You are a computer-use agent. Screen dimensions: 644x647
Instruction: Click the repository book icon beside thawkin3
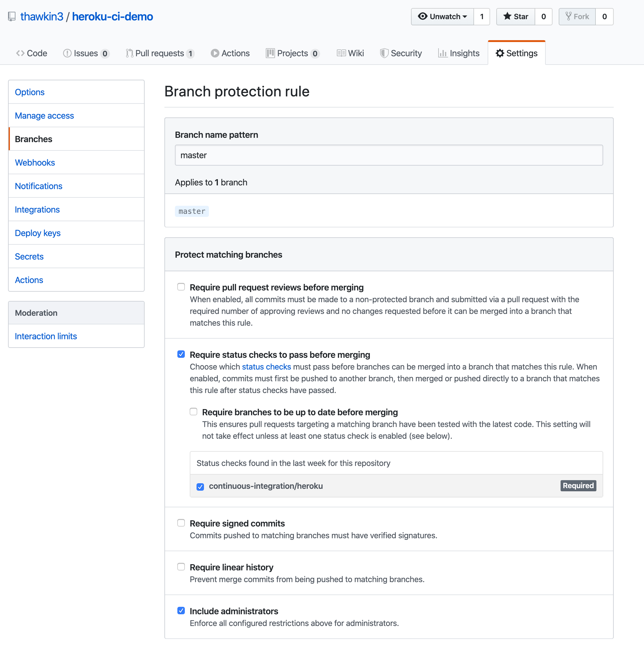point(12,16)
